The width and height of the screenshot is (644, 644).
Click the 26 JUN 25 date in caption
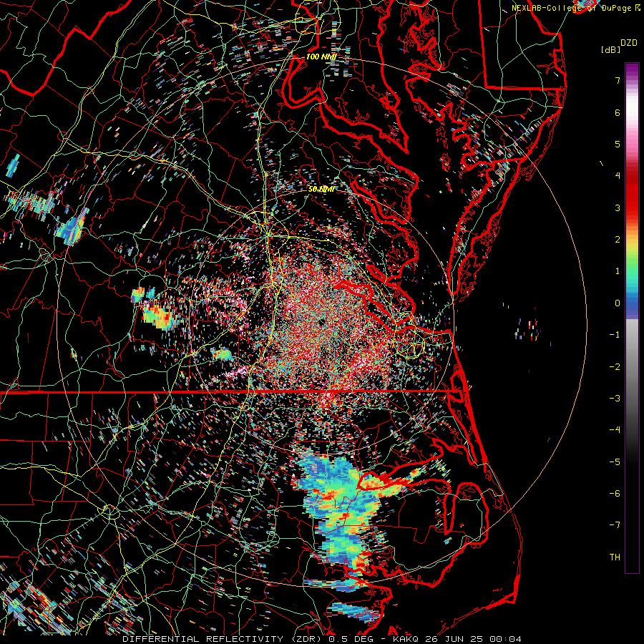[x=455, y=639]
